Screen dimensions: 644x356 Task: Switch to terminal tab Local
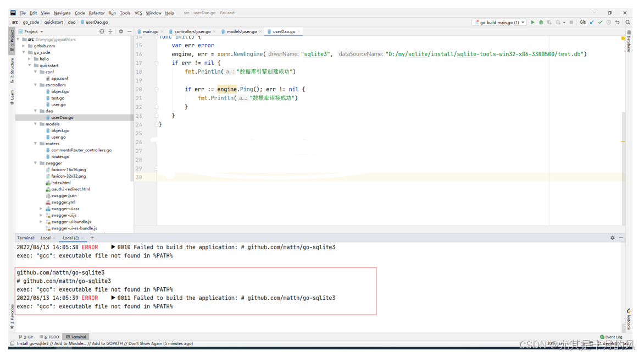(45, 238)
